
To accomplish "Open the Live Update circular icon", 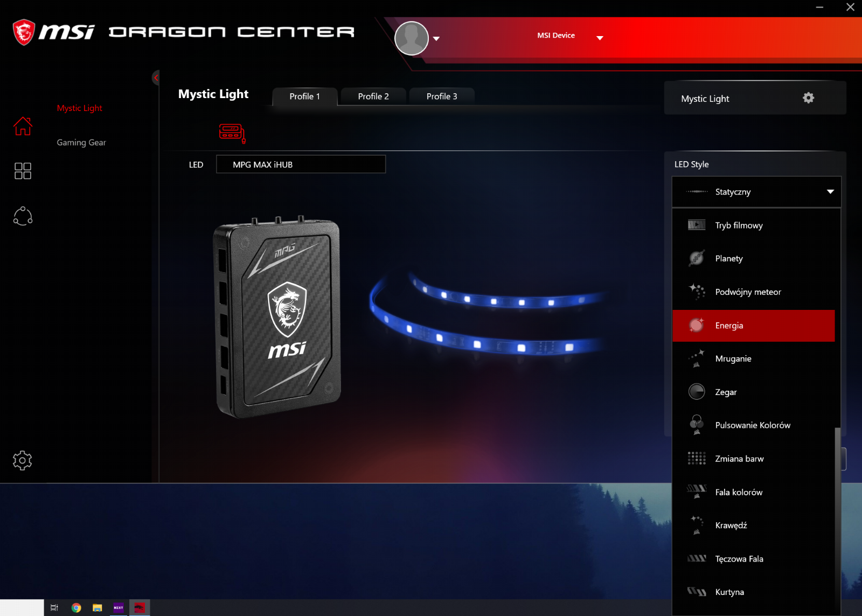I will (23, 216).
